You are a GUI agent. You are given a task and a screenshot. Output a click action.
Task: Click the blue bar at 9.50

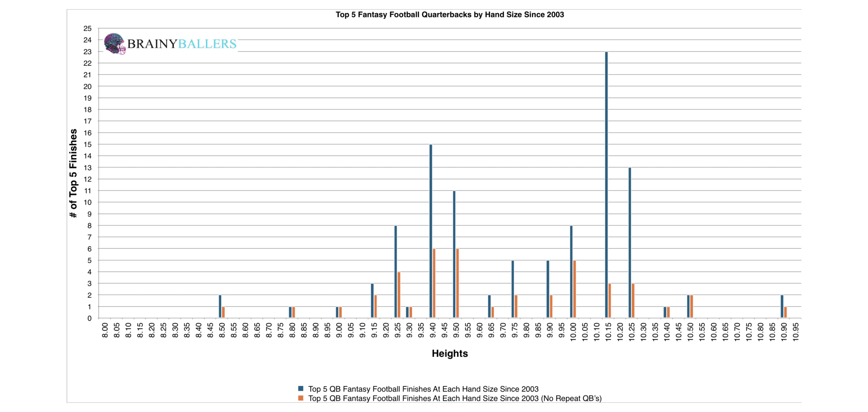click(454, 254)
